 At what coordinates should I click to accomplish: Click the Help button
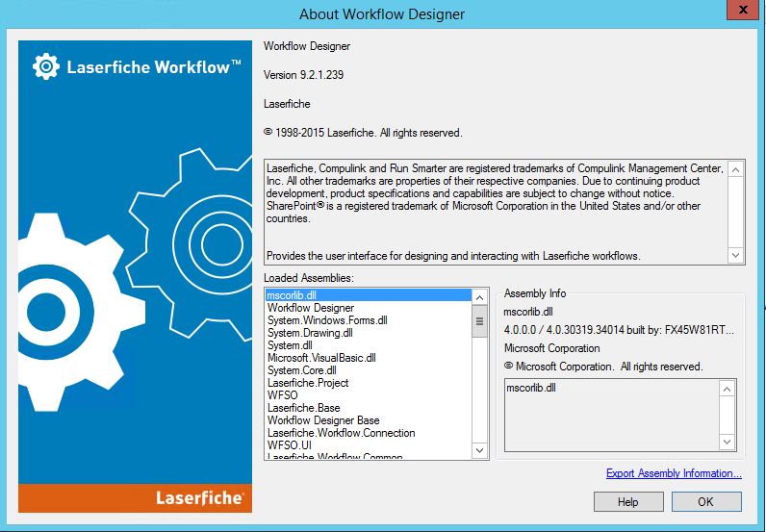point(628,502)
